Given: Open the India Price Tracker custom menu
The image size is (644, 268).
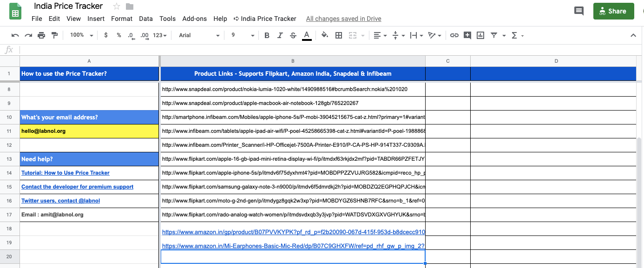Looking at the screenshot, I should (x=265, y=19).
